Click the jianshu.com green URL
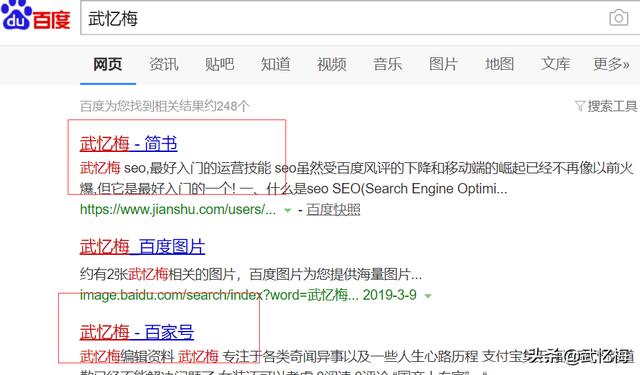 tap(178, 210)
